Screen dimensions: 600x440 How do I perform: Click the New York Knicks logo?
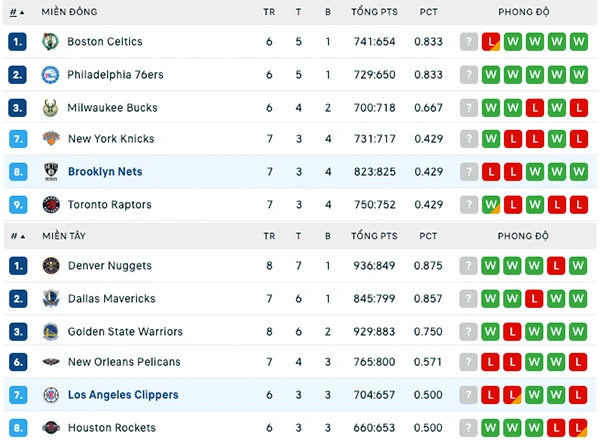tap(51, 139)
